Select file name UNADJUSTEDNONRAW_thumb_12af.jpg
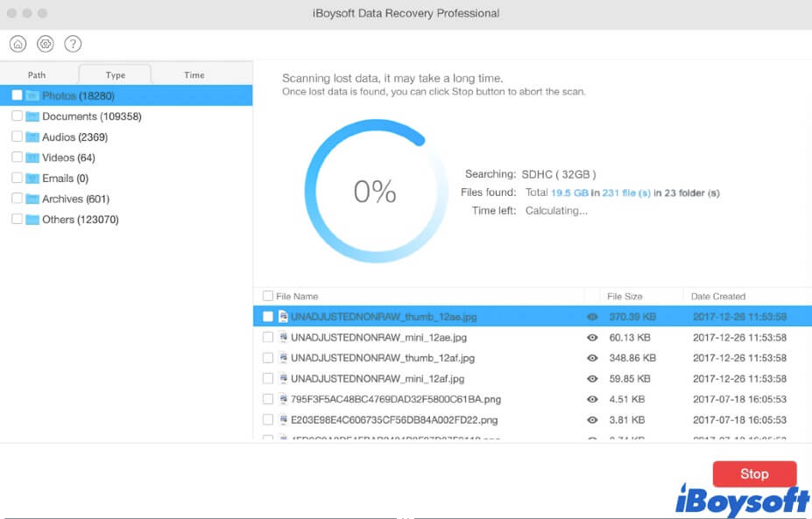The image size is (812, 519). 383,358
